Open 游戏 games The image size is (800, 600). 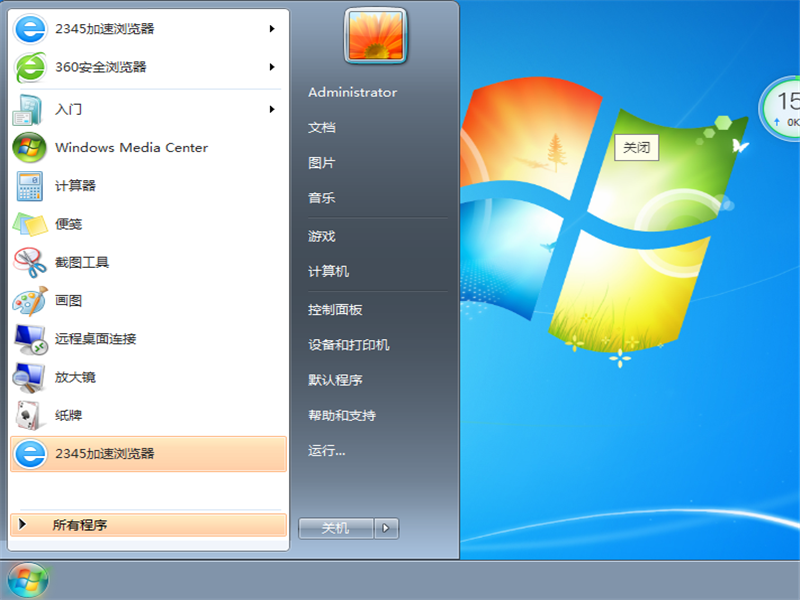(322, 236)
